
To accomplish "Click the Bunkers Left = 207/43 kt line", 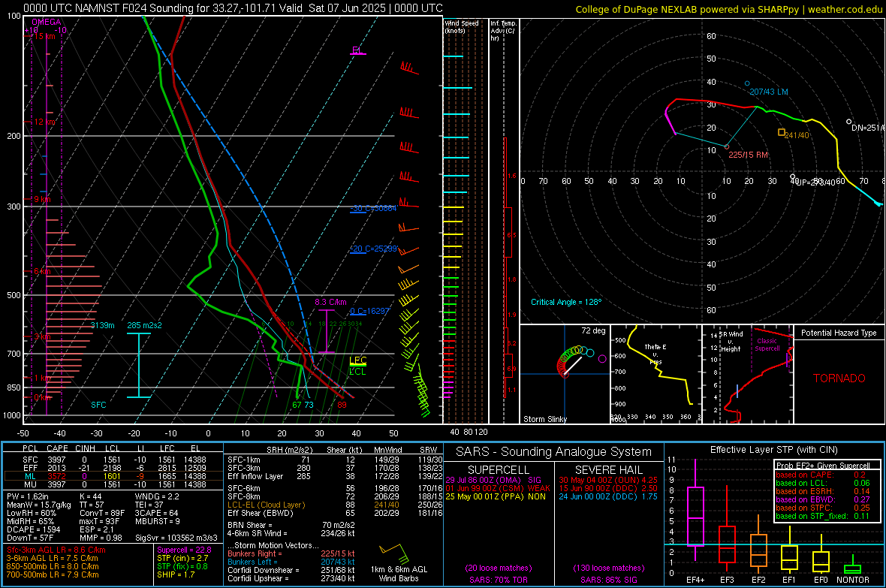I will coord(291,562).
